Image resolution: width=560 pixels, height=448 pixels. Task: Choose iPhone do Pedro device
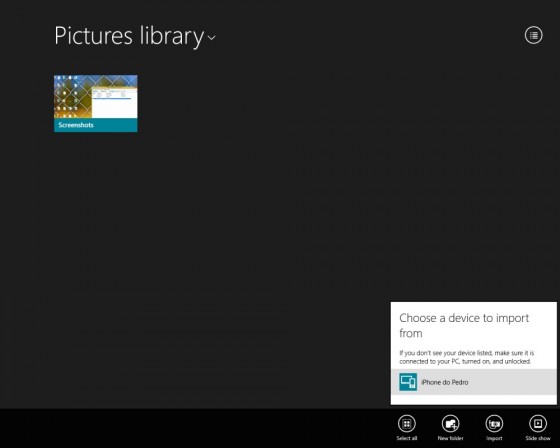coord(474,382)
